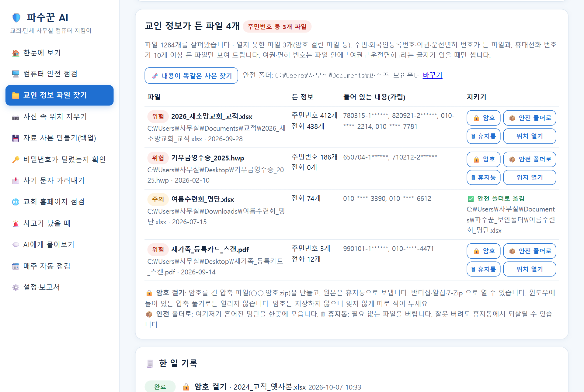Click 휴지통 for 새가족_등록카드_스캔.pdf
584x392 pixels.
tap(483, 269)
